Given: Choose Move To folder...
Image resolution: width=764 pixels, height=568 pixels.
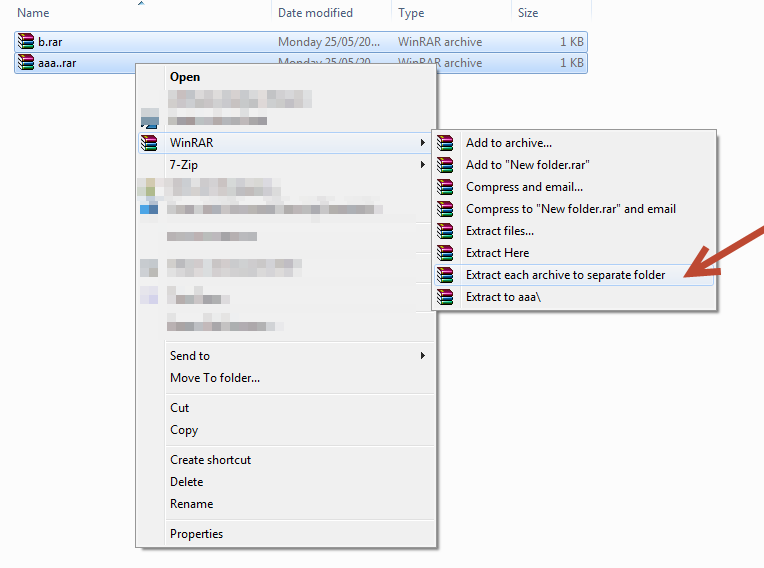Looking at the screenshot, I should (x=215, y=378).
